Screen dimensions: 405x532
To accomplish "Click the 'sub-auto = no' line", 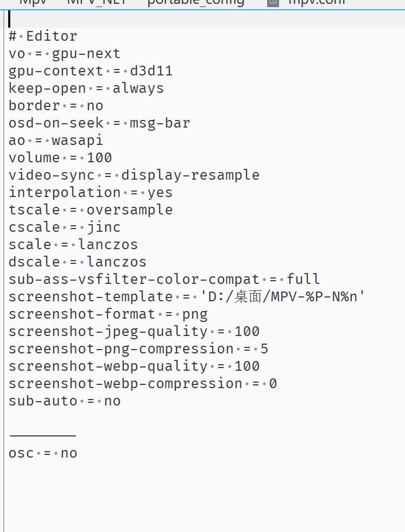I will [65, 401].
